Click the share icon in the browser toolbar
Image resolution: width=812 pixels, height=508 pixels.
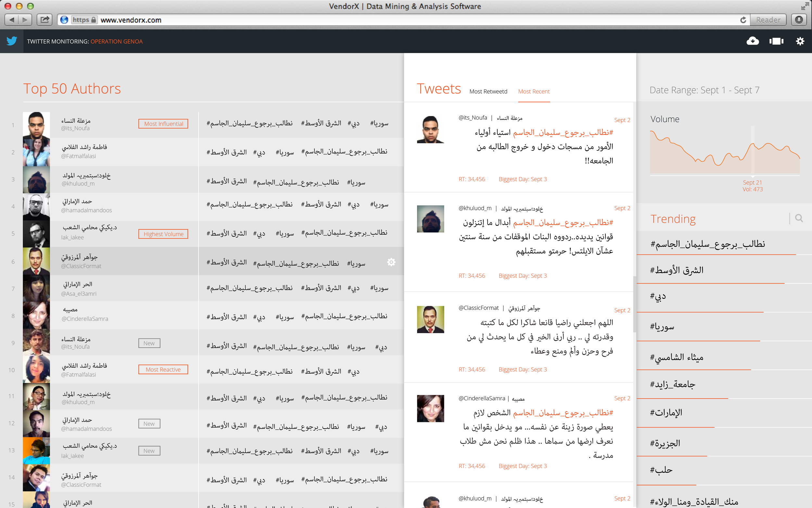click(44, 20)
